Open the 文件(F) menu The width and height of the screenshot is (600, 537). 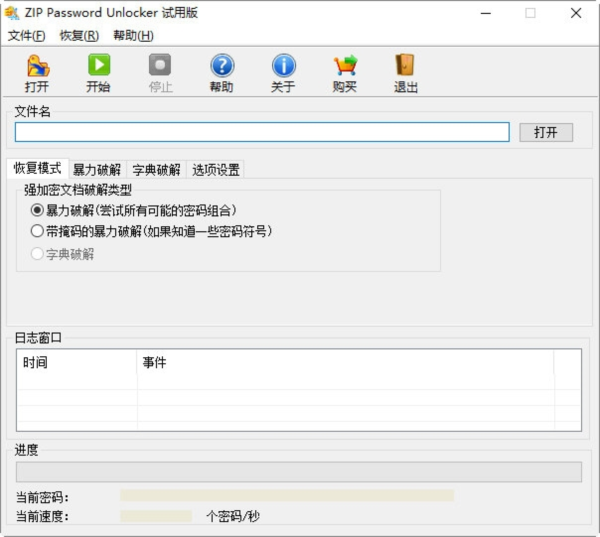click(x=27, y=36)
